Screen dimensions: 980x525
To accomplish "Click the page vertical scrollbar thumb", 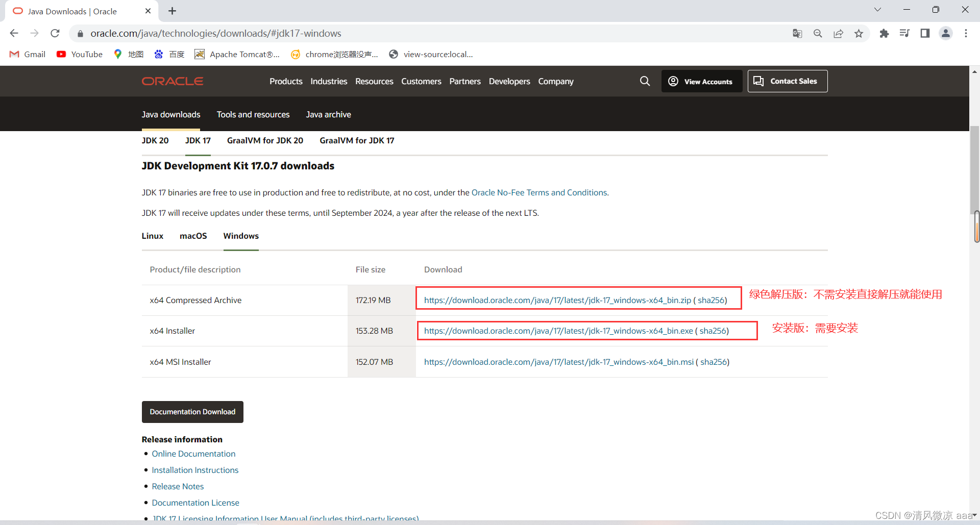I will [x=974, y=171].
